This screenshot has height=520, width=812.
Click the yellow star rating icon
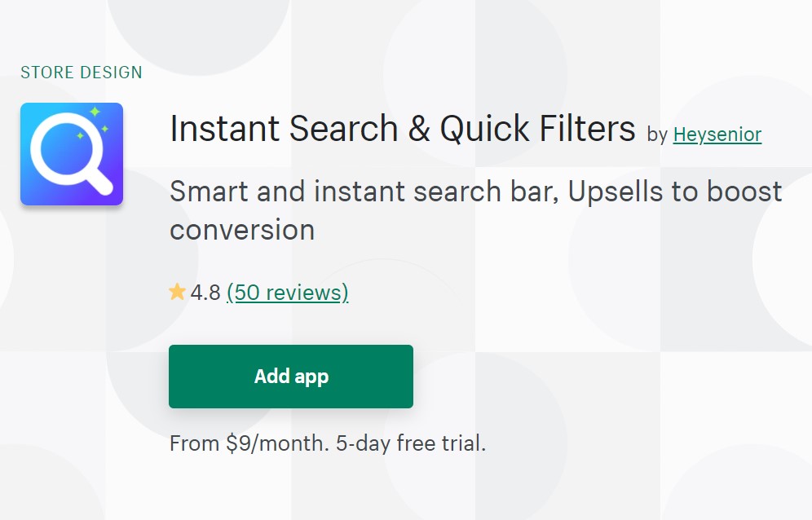click(x=177, y=292)
